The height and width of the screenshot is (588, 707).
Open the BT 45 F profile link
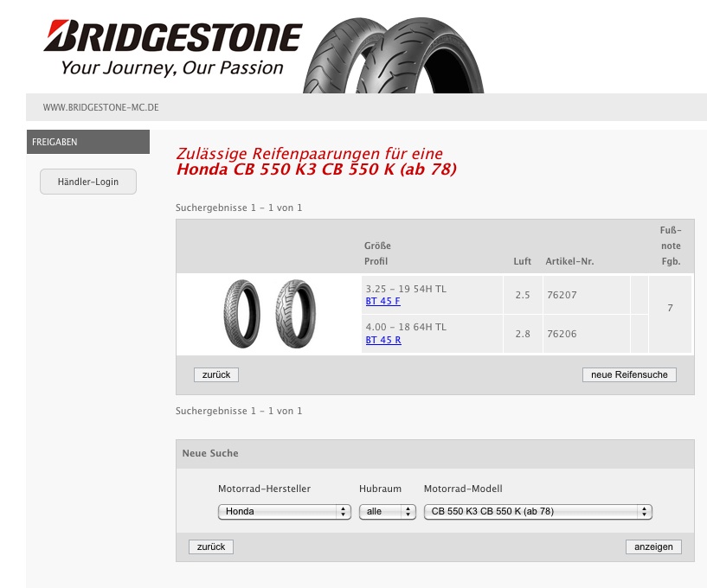point(382,301)
